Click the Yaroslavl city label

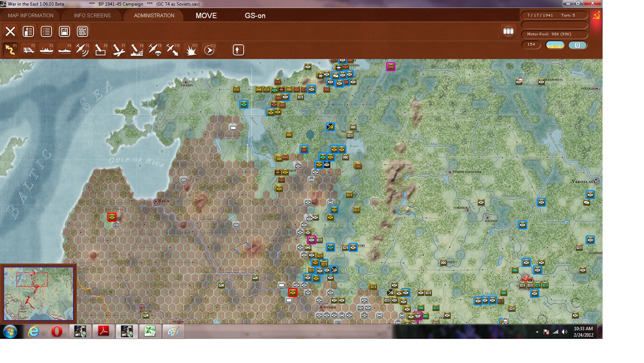(x=584, y=181)
